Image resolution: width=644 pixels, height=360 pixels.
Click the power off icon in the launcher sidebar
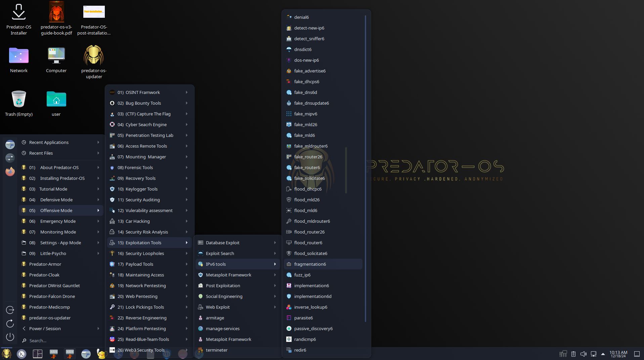tap(10, 337)
